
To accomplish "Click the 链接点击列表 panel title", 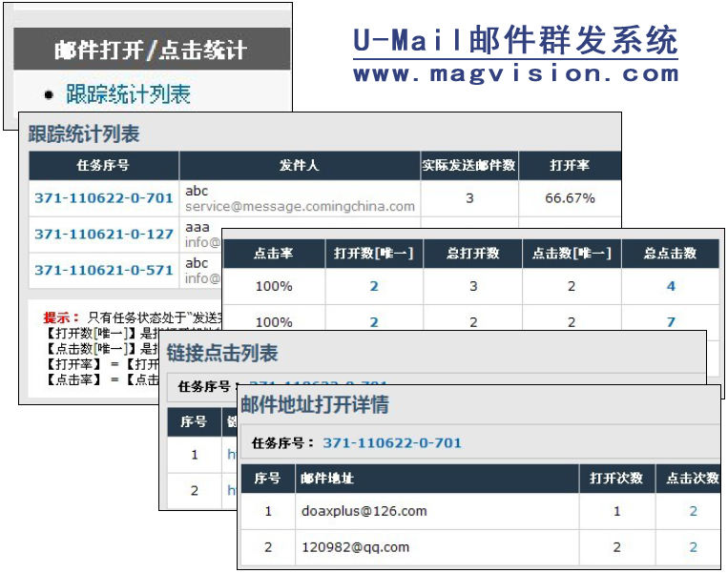I will [x=222, y=353].
